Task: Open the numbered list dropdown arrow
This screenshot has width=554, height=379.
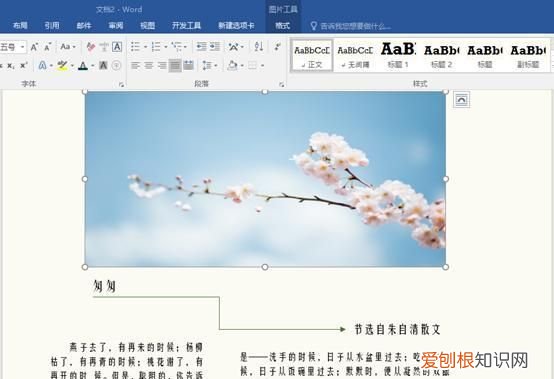Action: [165, 47]
